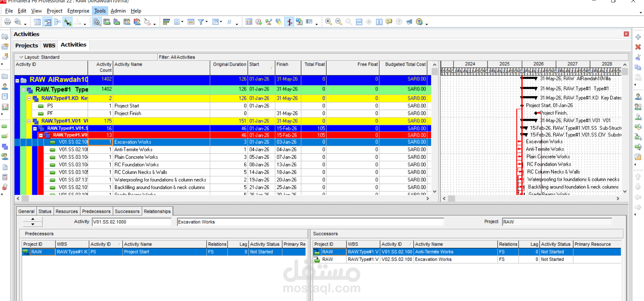
Task: Collapse the RAW.Type#1 Type WBS node
Action: tap(23, 90)
